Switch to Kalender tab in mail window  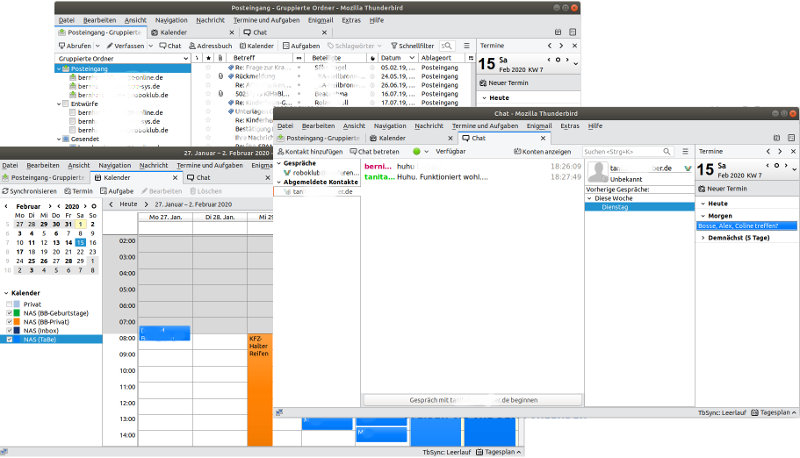click(192, 32)
